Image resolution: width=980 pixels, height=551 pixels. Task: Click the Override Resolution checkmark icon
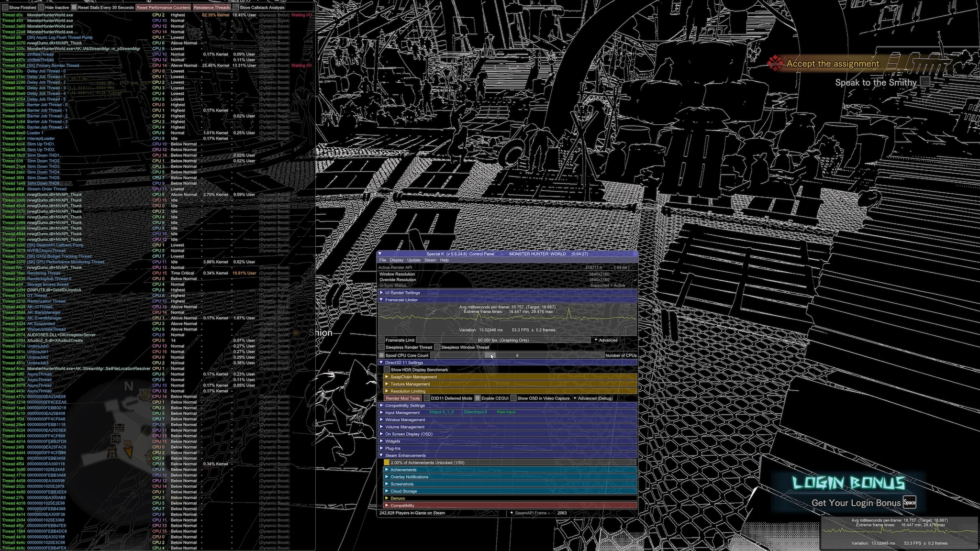(635, 280)
